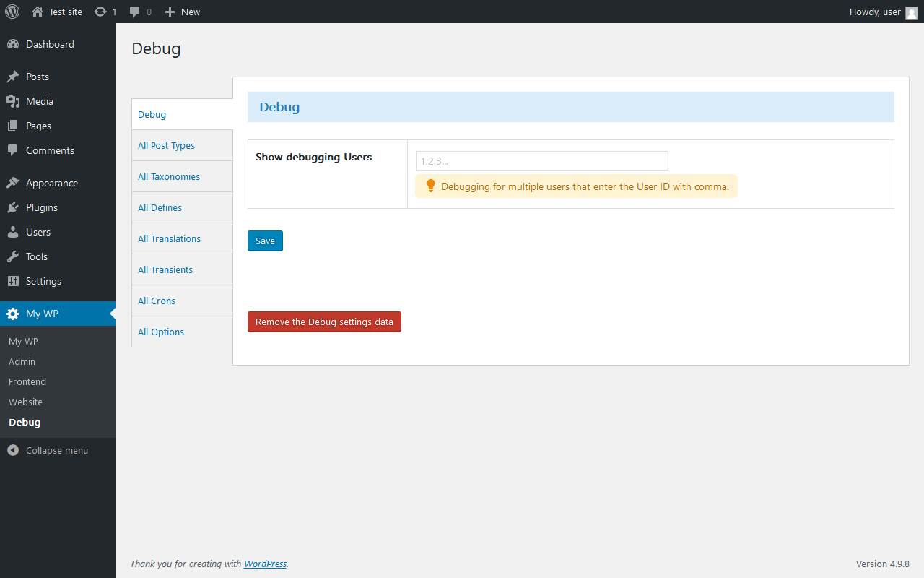Image resolution: width=924 pixels, height=578 pixels.
Task: Open the Test site home icon
Action: coord(38,12)
